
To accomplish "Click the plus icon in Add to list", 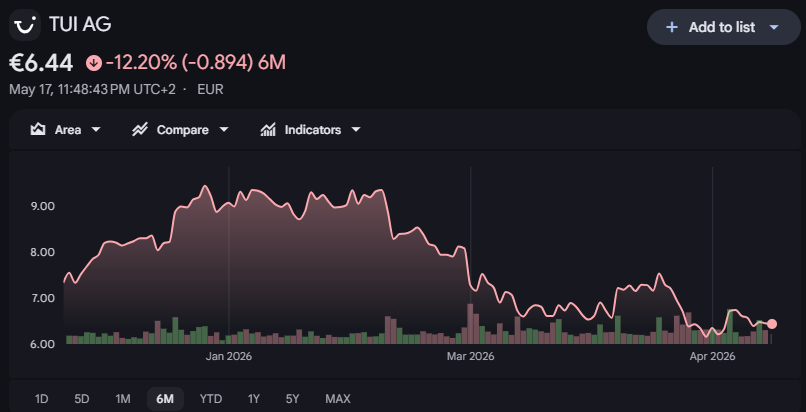I will coord(671,27).
